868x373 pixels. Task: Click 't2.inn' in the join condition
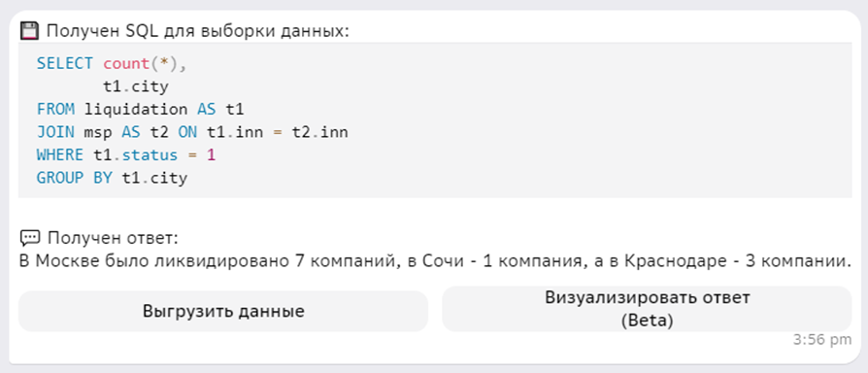tap(320, 132)
